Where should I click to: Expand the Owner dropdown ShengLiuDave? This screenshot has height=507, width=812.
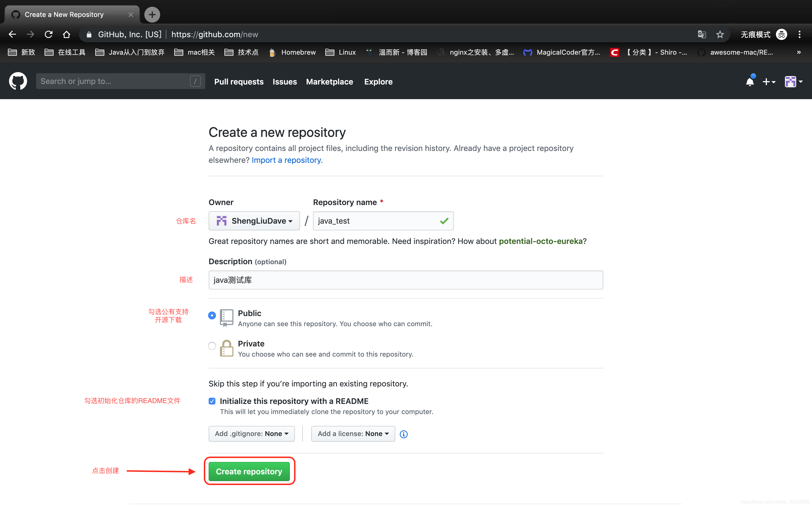click(x=254, y=221)
